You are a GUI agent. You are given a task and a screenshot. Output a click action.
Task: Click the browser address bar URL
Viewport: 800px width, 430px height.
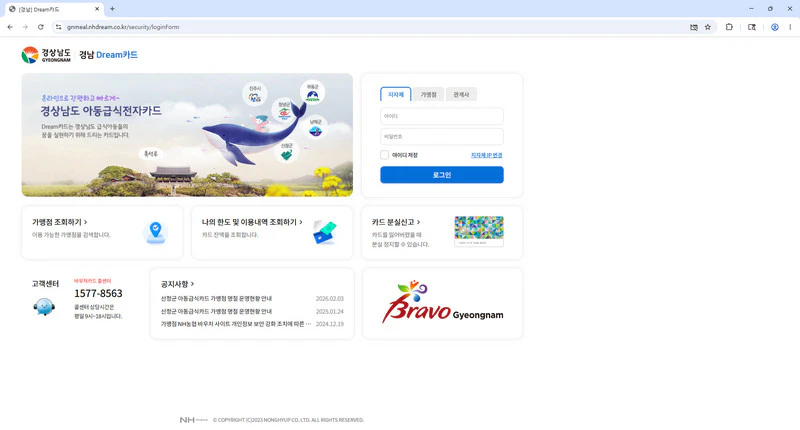coord(123,27)
